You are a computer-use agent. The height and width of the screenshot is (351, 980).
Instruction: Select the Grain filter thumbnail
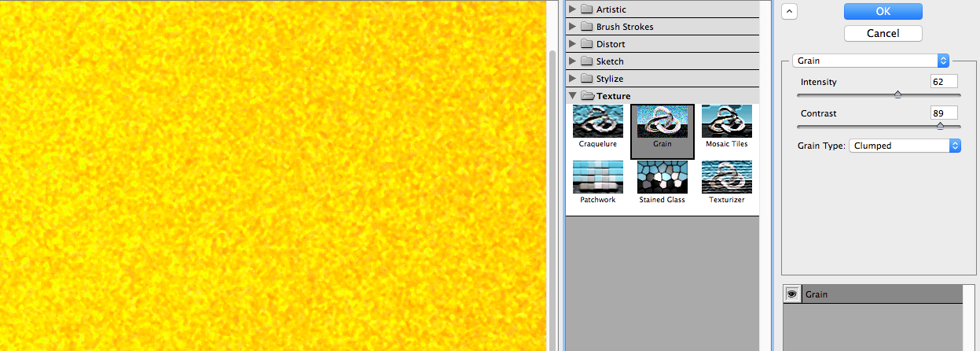[x=662, y=122]
